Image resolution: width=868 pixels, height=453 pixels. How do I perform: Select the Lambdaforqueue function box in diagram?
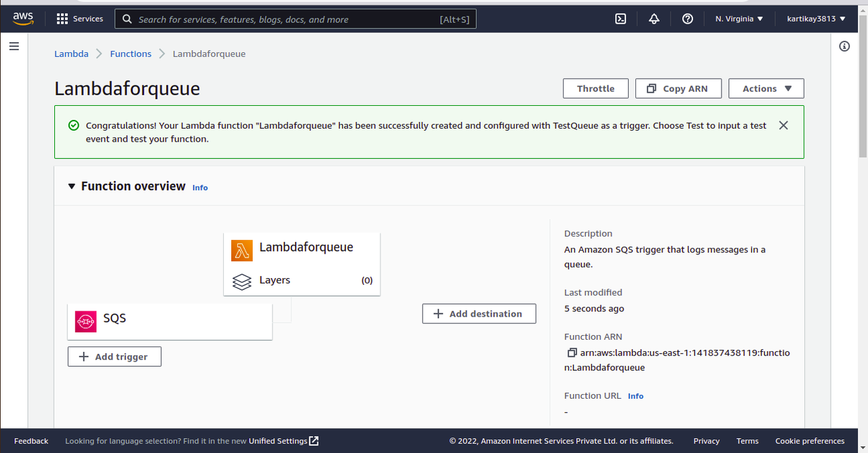coord(302,264)
